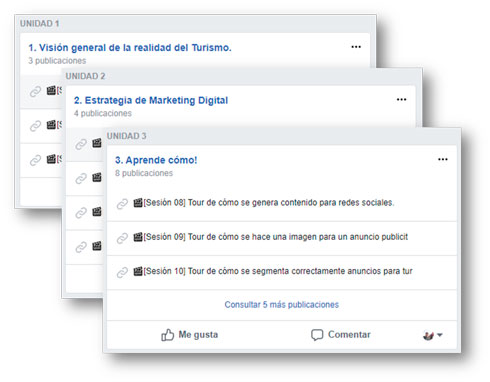Open the Unidad 2 three-dot options menu
The image size is (490, 382).
coord(401,100)
